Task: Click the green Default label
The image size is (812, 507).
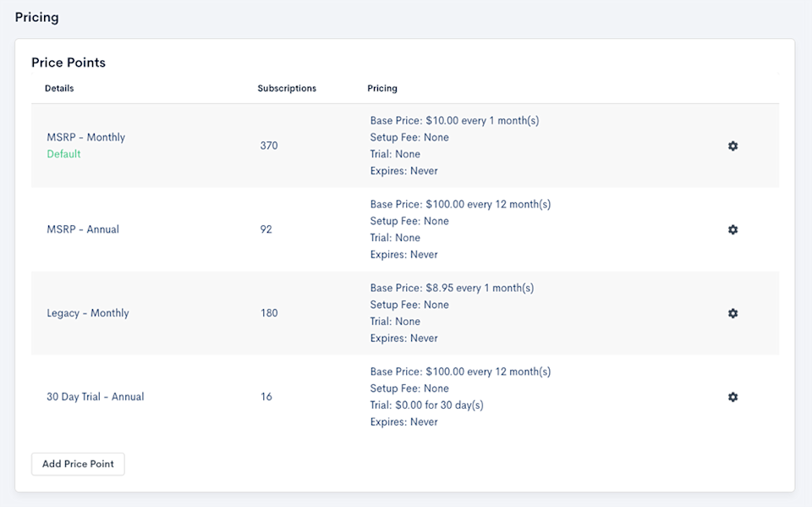Action: coord(63,154)
